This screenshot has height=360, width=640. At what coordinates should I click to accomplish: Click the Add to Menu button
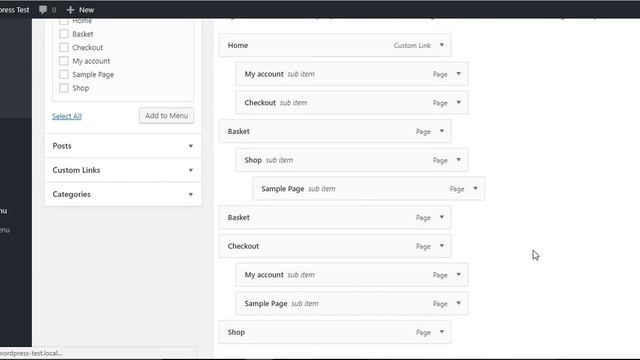pyautogui.click(x=167, y=116)
